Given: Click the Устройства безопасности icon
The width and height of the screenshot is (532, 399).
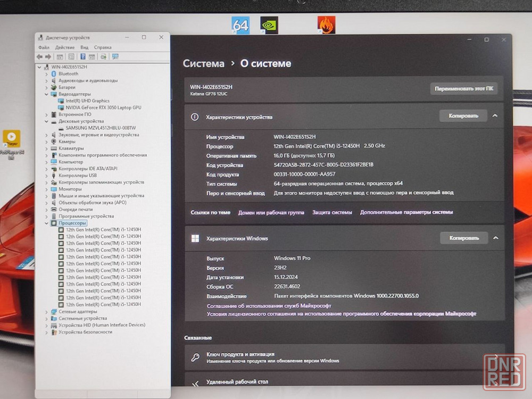Looking at the screenshot, I should pos(54,332).
